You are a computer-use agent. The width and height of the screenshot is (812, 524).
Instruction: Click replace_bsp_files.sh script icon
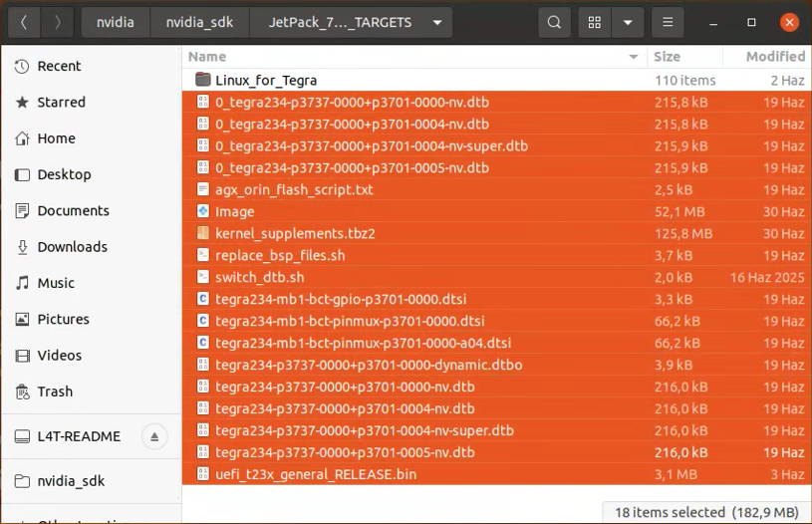click(x=203, y=255)
